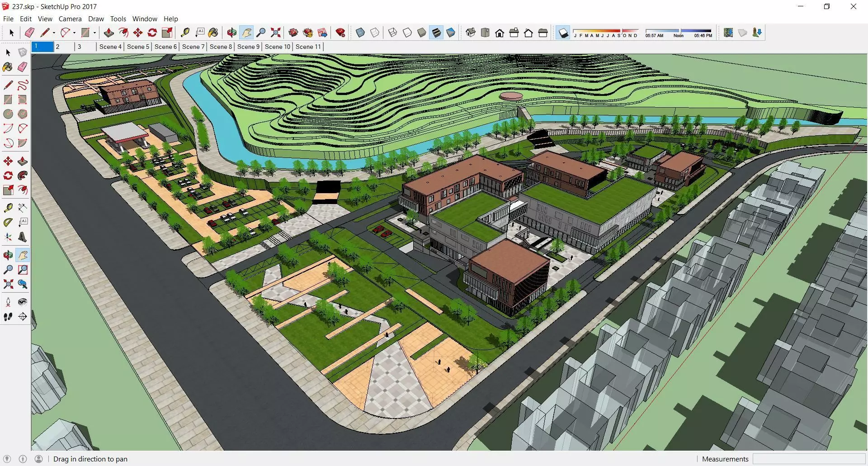868x466 pixels.
Task: Click the Add Location map icon
Action: coord(728,33)
